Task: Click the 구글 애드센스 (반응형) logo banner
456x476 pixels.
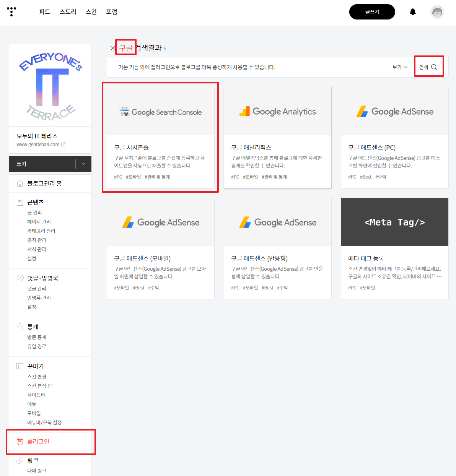Action: (278, 222)
